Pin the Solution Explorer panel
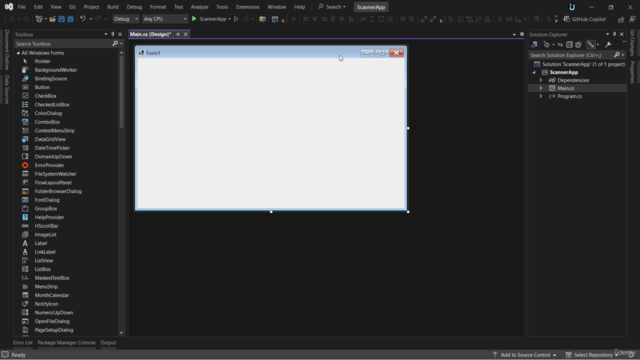This screenshot has width=640, height=360. [x=614, y=34]
